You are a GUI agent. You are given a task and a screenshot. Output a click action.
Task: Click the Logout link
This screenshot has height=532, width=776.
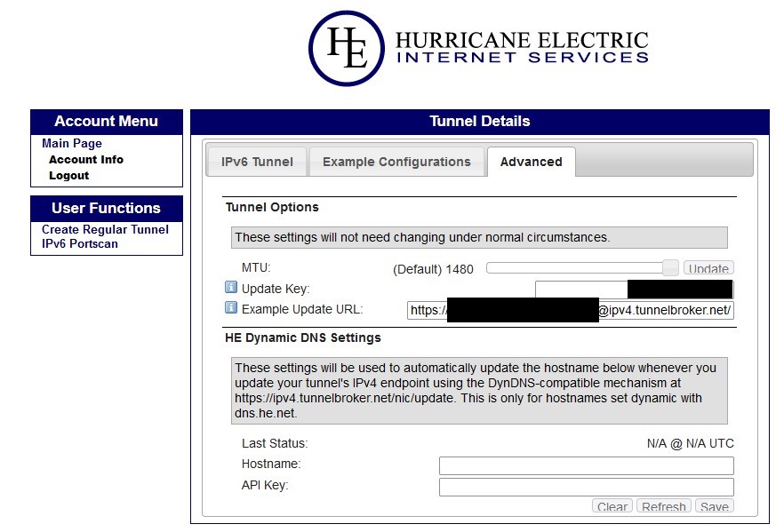(68, 176)
